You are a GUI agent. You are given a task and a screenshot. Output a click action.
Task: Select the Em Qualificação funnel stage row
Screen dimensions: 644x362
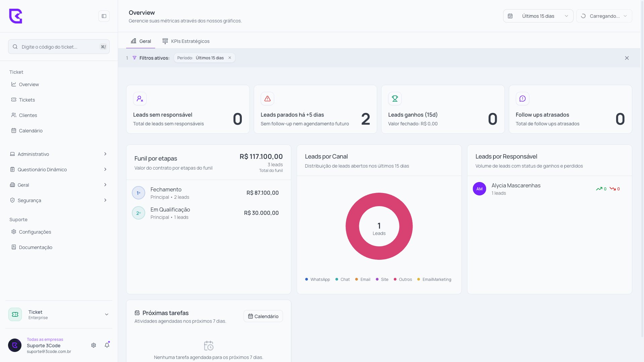click(x=208, y=213)
